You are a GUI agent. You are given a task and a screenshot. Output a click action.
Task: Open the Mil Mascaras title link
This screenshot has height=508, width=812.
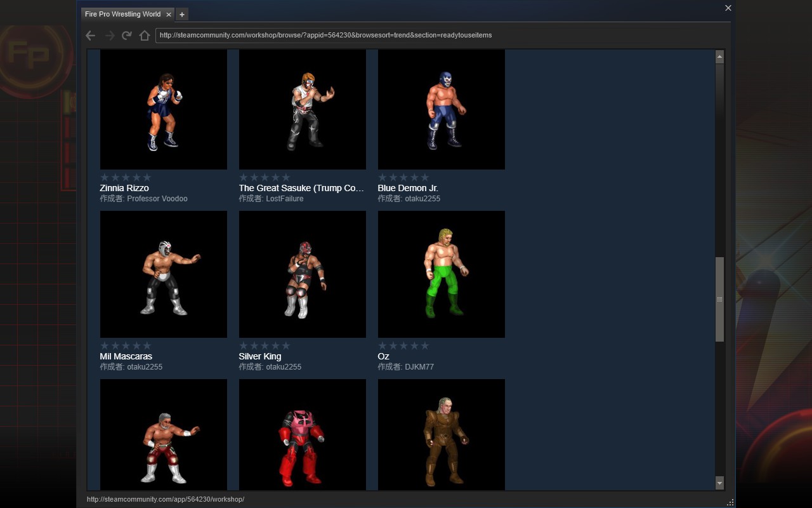pyautogui.click(x=126, y=356)
